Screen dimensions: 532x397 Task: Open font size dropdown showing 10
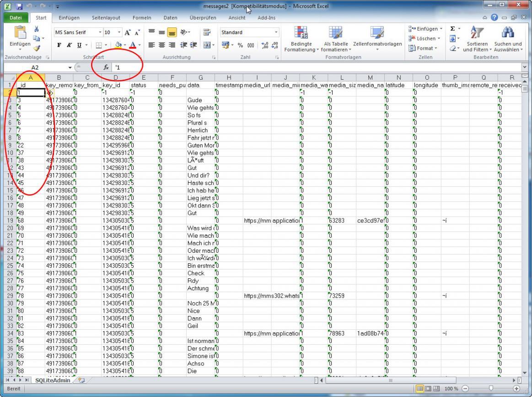pyautogui.click(x=119, y=32)
